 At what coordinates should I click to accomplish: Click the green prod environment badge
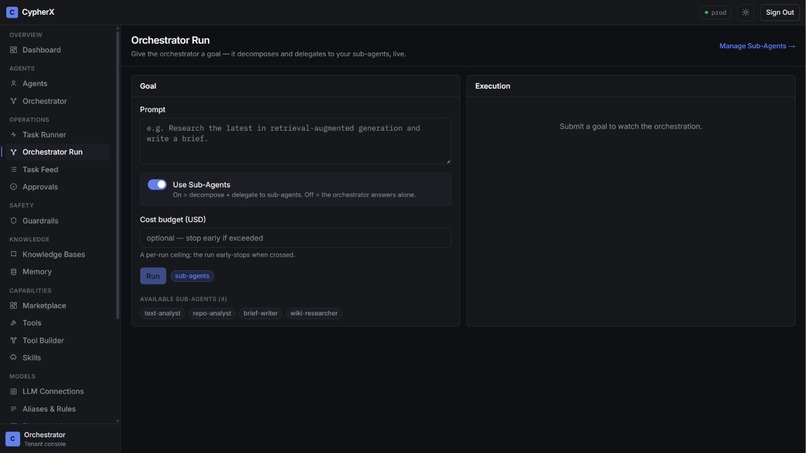click(x=715, y=12)
